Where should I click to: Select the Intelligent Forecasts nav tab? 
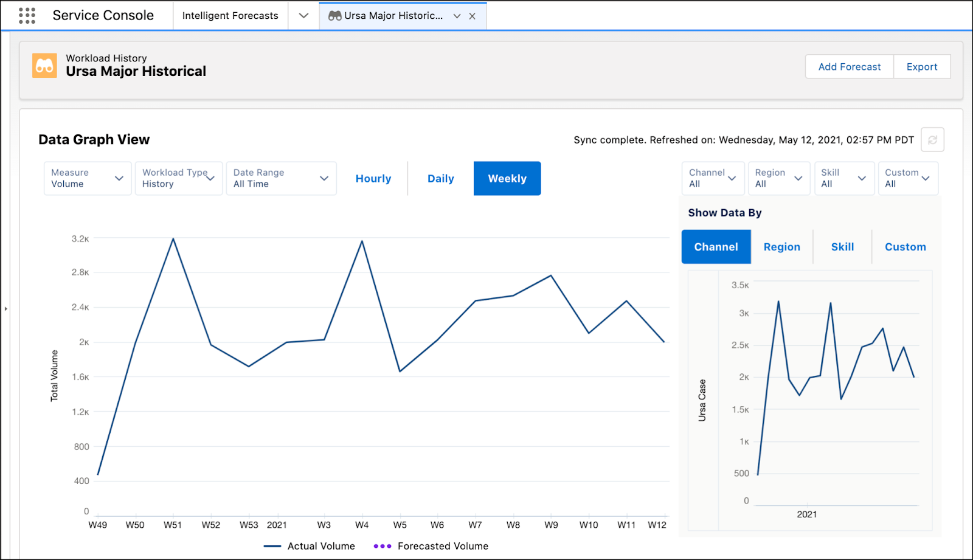pos(230,16)
